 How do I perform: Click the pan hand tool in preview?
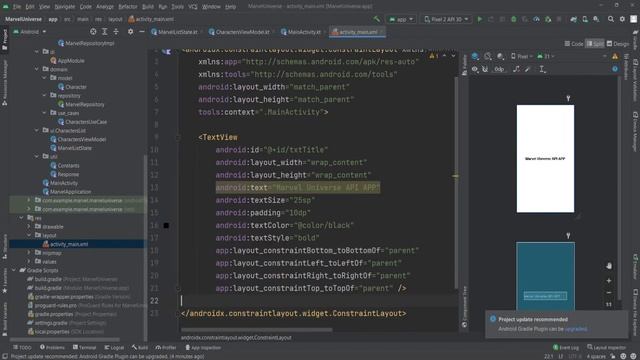click(x=609, y=266)
